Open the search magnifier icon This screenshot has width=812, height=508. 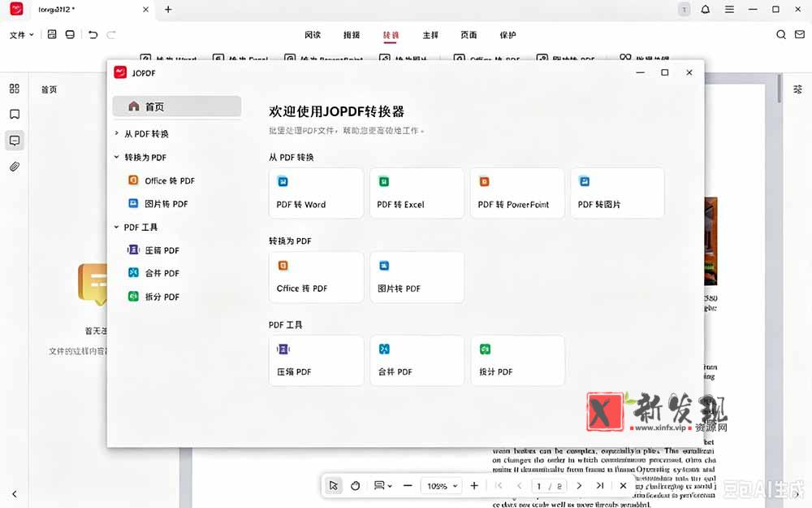(x=781, y=35)
